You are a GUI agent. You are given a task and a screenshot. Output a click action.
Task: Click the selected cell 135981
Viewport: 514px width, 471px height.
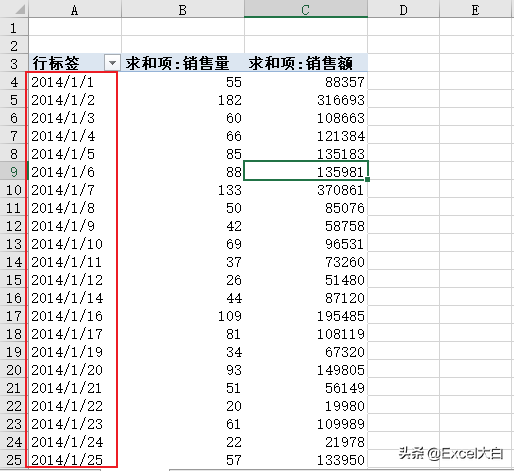coord(306,171)
